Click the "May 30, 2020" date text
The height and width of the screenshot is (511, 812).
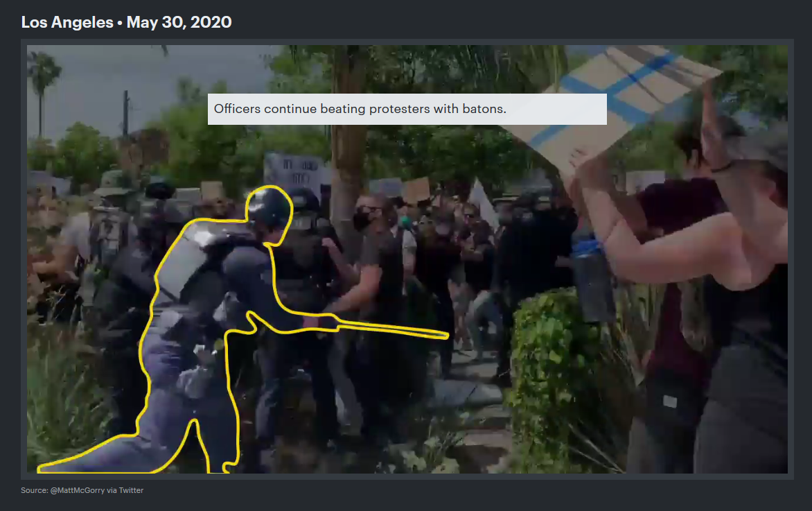tap(179, 22)
